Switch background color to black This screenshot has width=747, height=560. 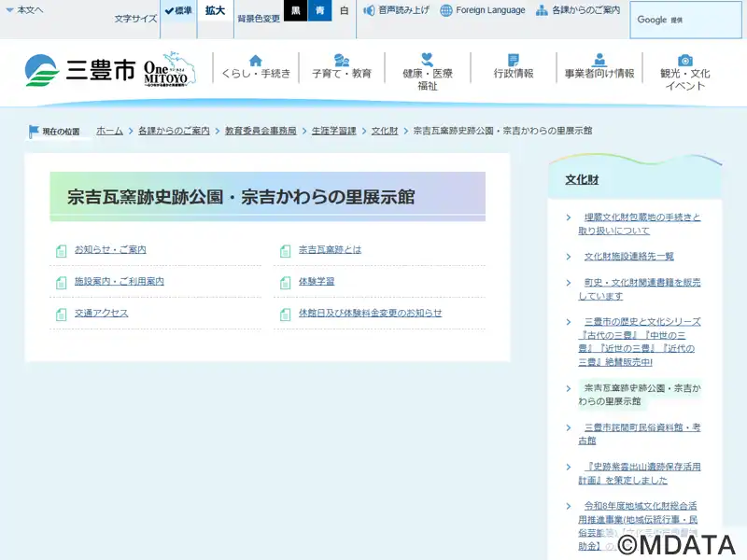click(x=295, y=11)
